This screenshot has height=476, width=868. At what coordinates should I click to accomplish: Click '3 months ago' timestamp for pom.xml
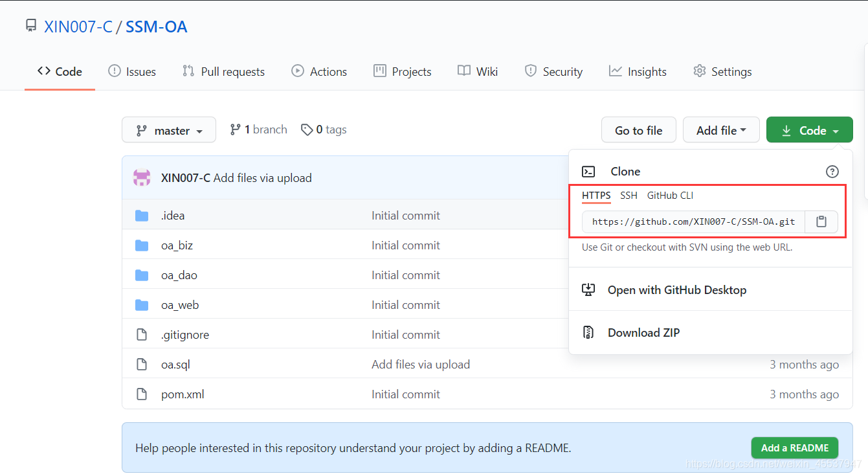tap(804, 394)
